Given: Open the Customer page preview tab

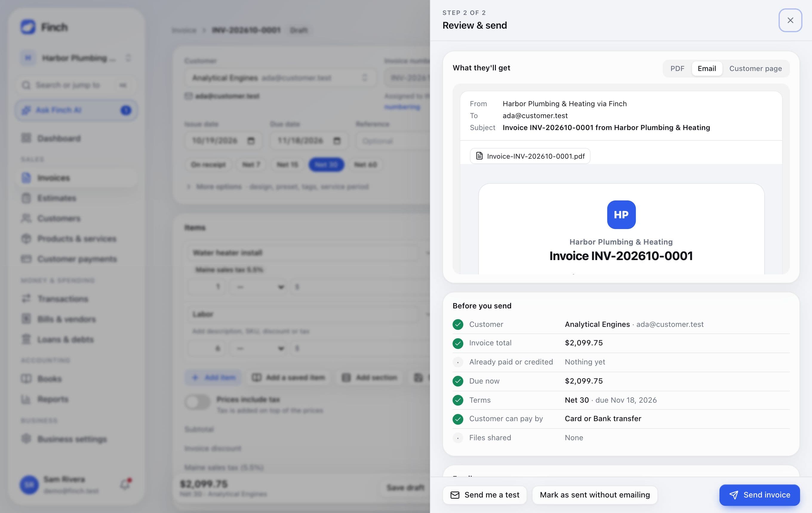Looking at the screenshot, I should pos(755,68).
